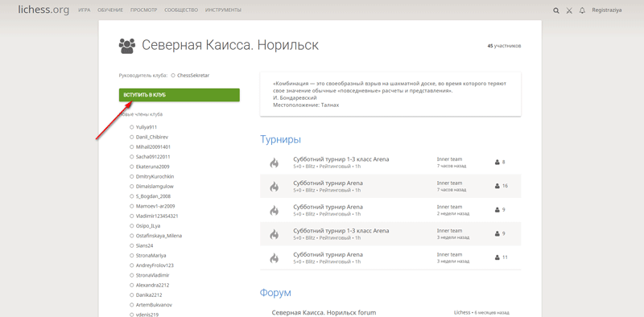Click the И. Бондаревский quote author

click(295, 97)
